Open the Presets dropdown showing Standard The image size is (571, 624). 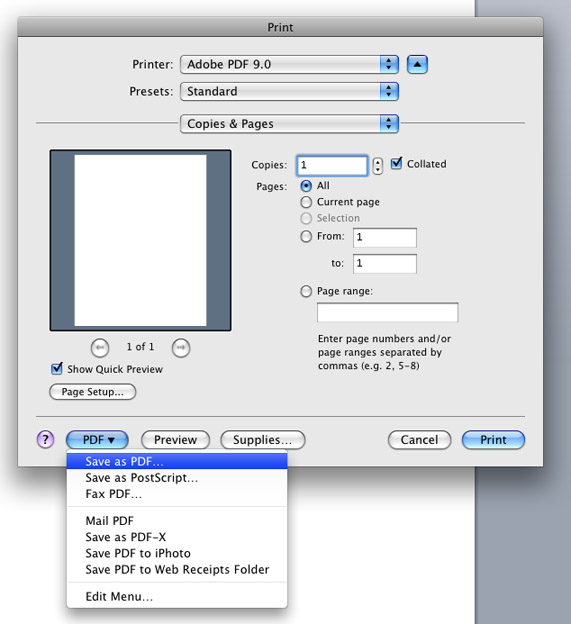tap(289, 92)
